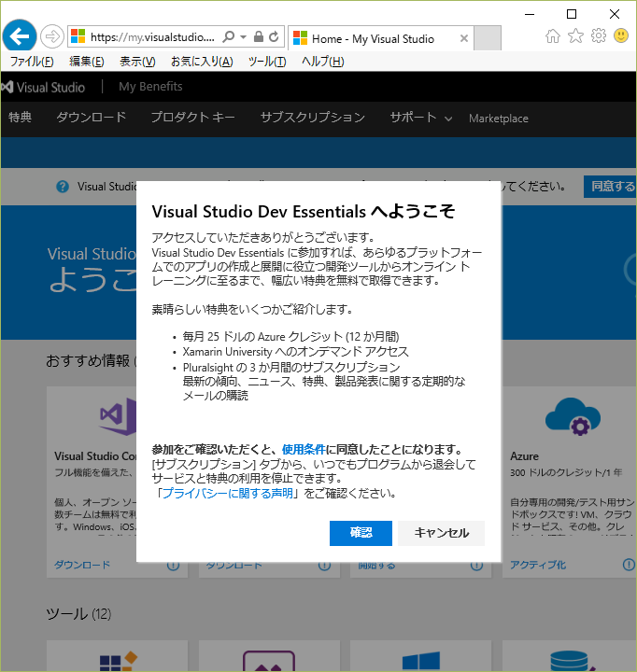This screenshot has height=672, width=637.
Task: Click the Azure card title text
Action: 524,456
